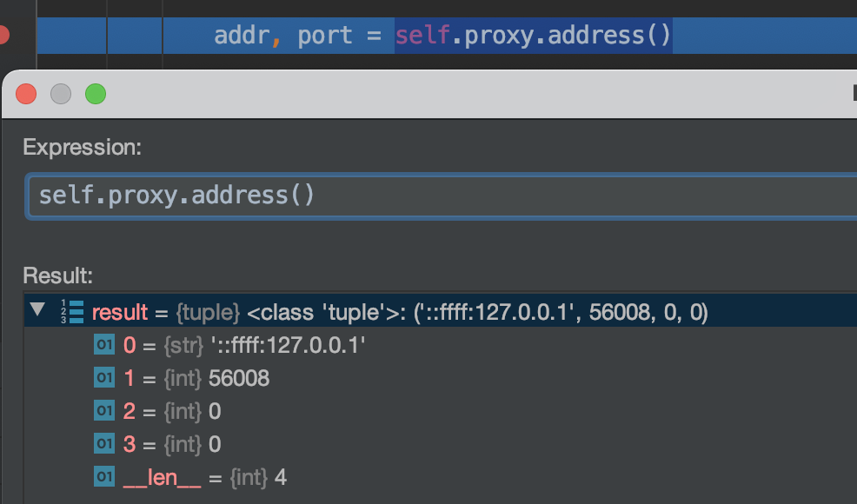857x504 pixels.
Task: Click the type icon beside the __len__ entry
Action: pos(103,477)
